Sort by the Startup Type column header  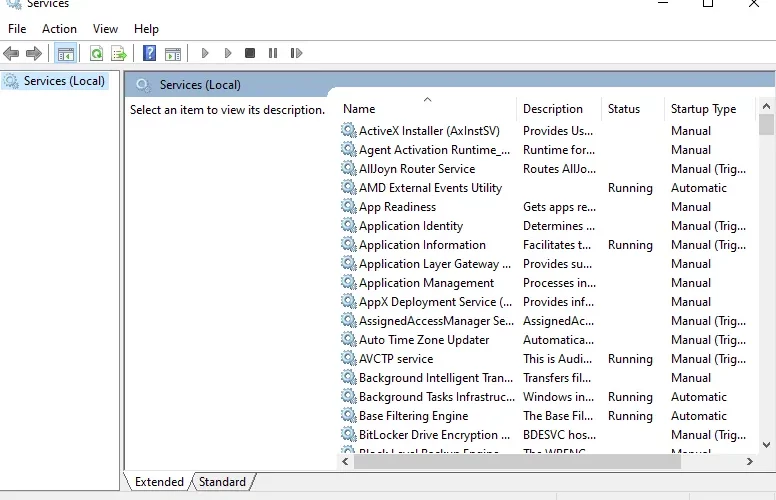click(703, 109)
